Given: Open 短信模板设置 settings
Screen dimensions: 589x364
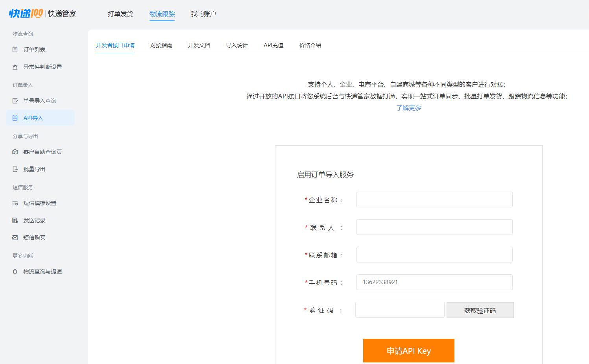Looking at the screenshot, I should tap(40, 203).
